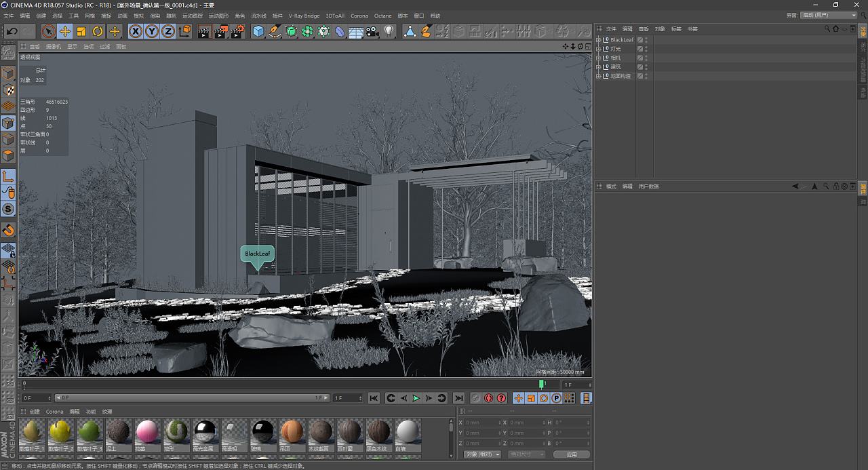Toggle the X axis lock

pos(136,31)
